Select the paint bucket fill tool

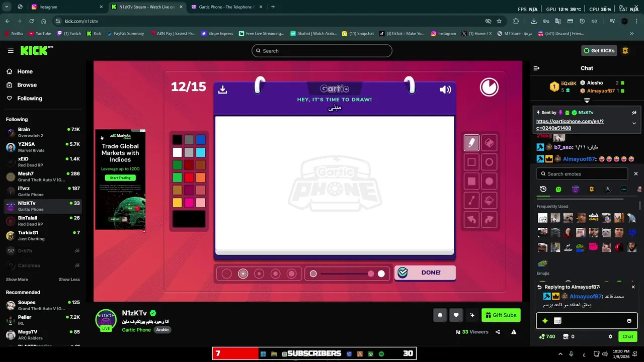tap(489, 200)
